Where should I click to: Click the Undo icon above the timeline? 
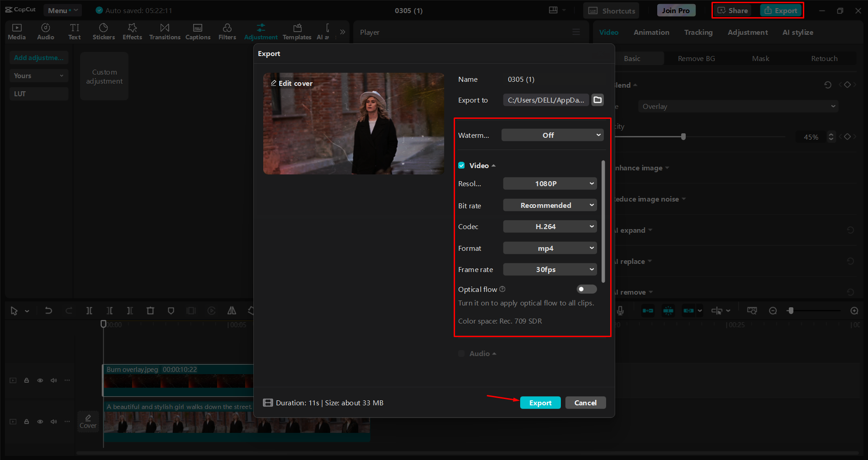[x=48, y=310]
